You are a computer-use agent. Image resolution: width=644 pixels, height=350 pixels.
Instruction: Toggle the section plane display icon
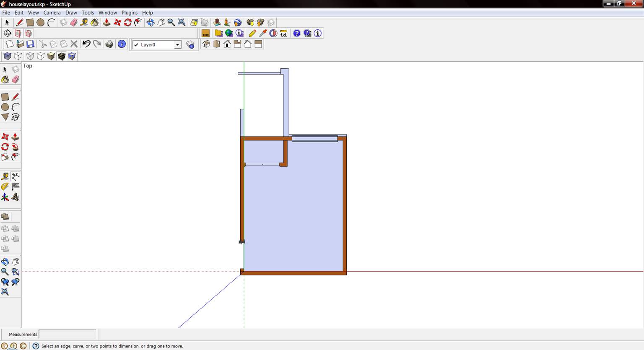point(18,34)
